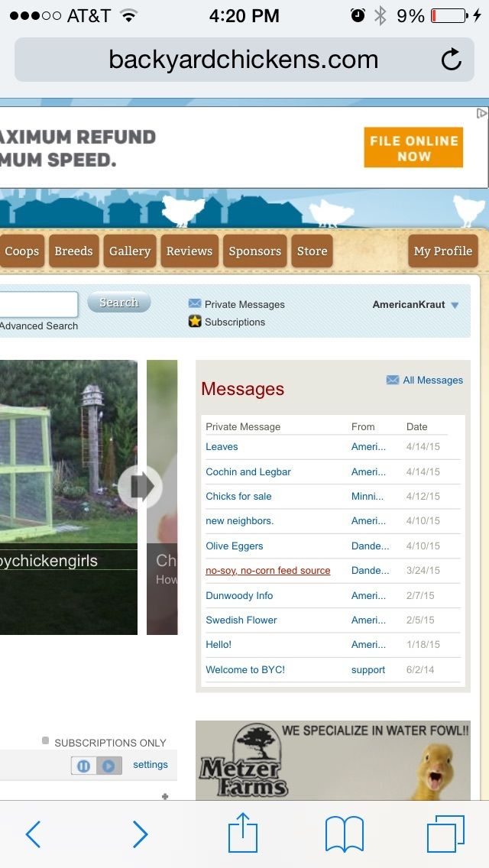This screenshot has height=868, width=489.
Task: Open no-soy, no-corn feed source message
Action: click(268, 570)
